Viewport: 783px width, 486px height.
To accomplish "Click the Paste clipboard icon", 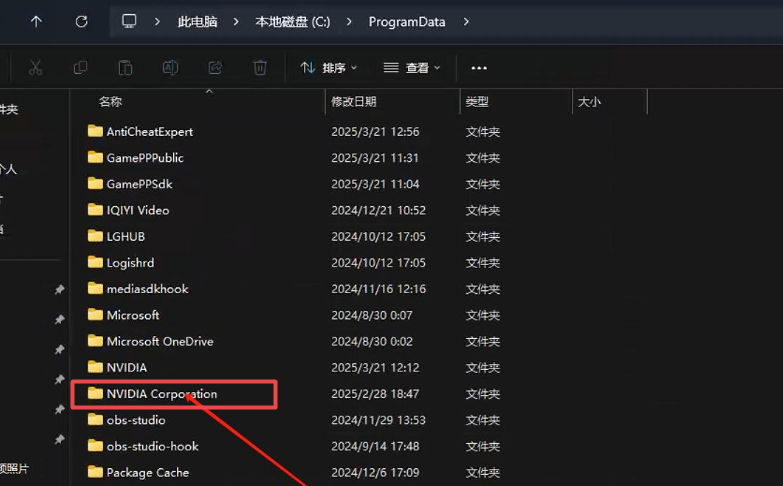I will pyautogui.click(x=125, y=68).
